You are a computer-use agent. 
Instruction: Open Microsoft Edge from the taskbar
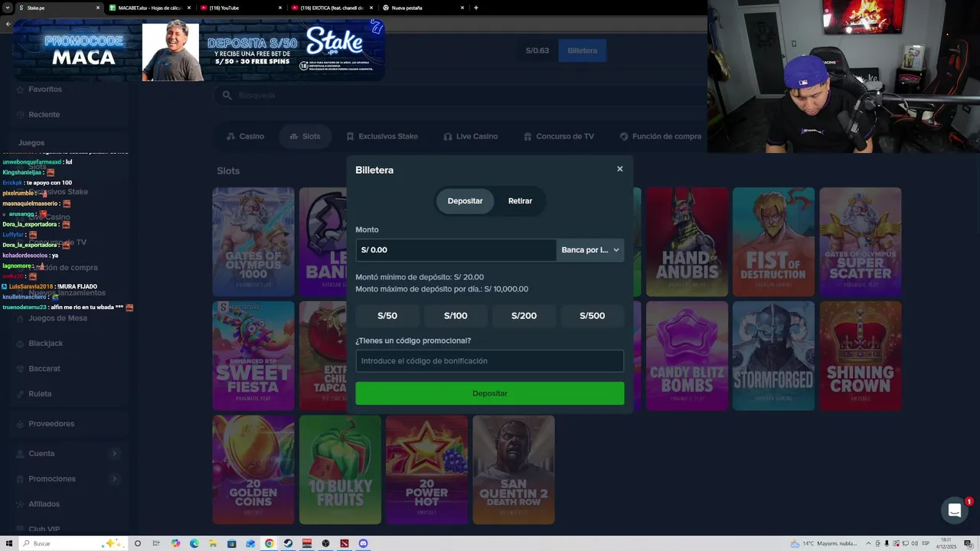(194, 543)
